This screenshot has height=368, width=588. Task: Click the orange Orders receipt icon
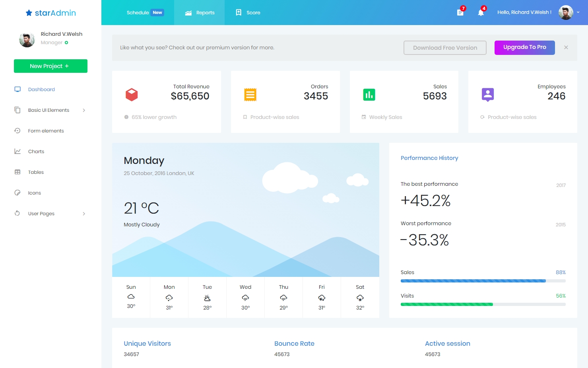tap(250, 95)
